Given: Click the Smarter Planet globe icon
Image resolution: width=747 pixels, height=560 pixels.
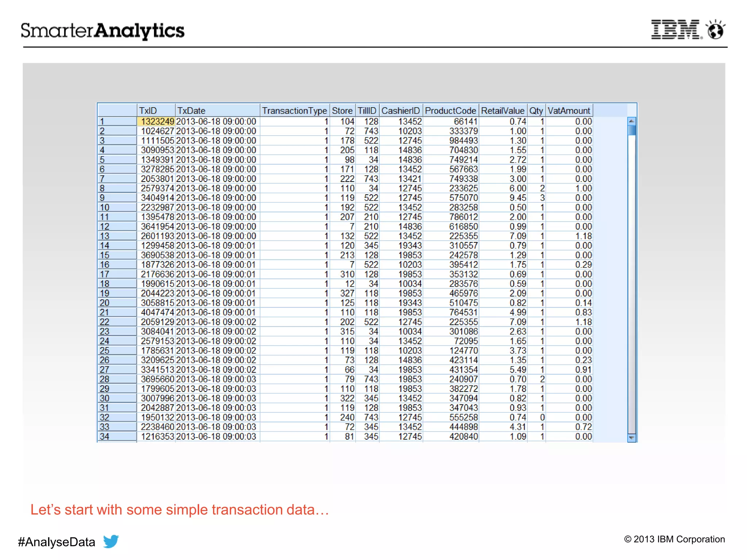Looking at the screenshot, I should [x=716, y=29].
